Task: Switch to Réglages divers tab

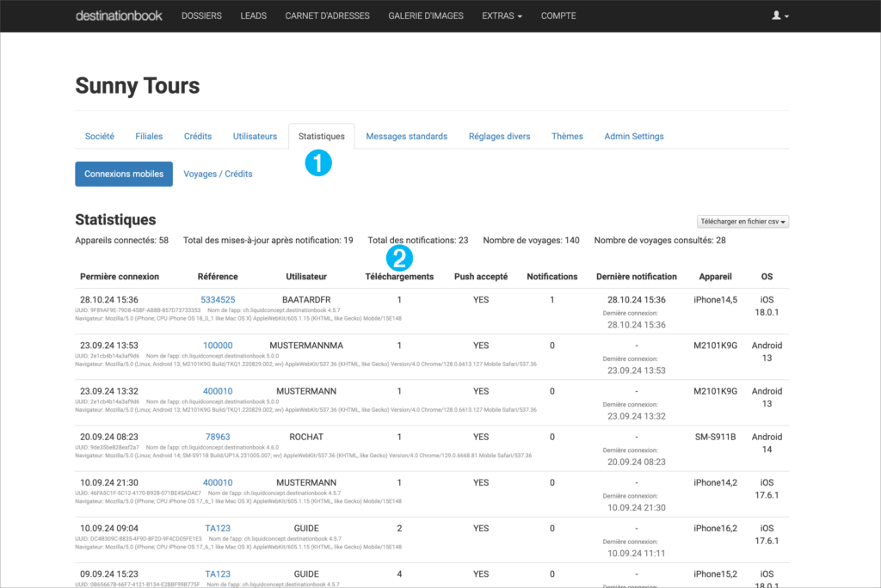Action: click(x=499, y=136)
